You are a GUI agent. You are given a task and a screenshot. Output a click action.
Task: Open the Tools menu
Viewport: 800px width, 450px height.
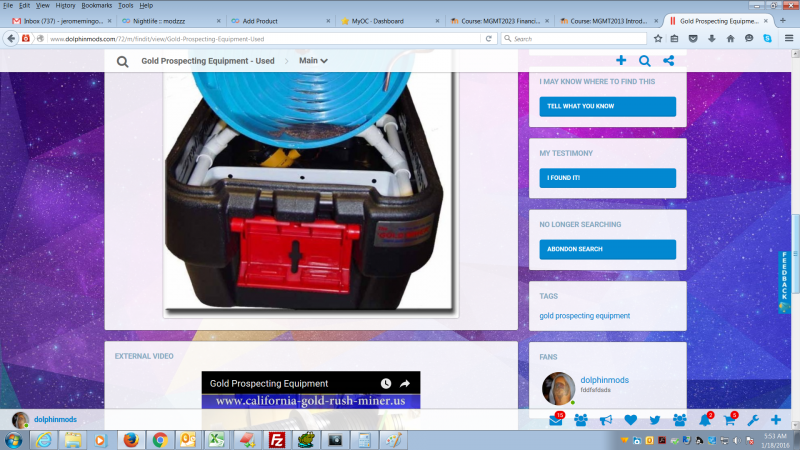[126, 6]
